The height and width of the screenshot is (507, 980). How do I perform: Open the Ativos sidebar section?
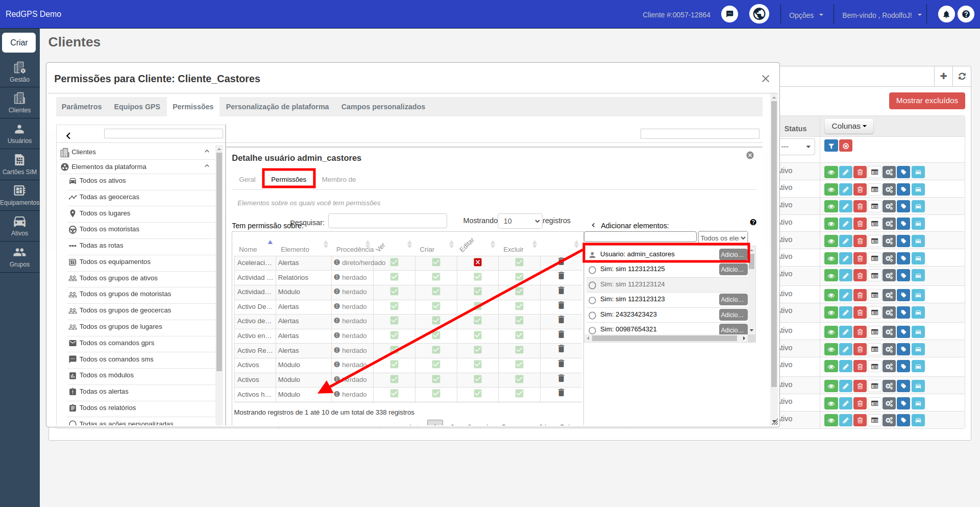pos(19,226)
